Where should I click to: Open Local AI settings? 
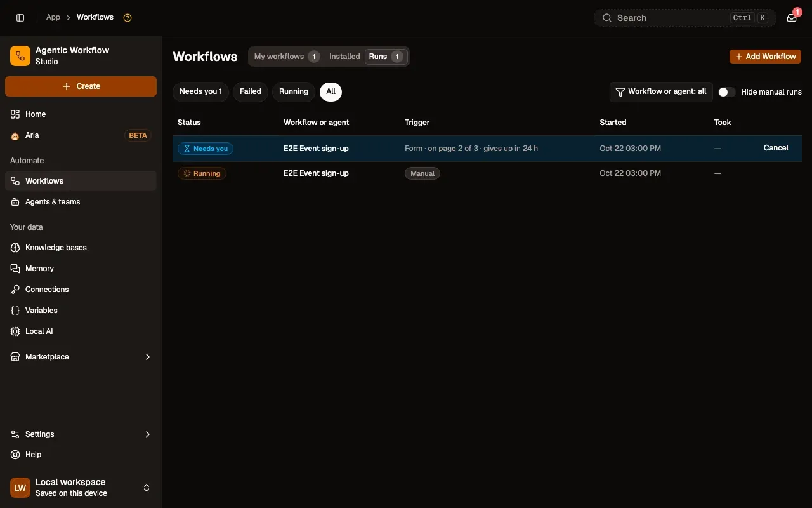[81, 331]
